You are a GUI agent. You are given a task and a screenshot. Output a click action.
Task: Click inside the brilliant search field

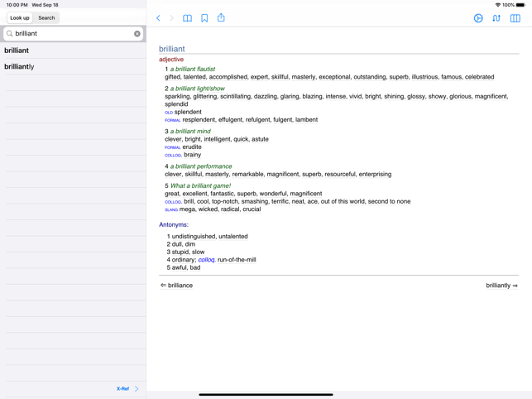click(x=70, y=34)
